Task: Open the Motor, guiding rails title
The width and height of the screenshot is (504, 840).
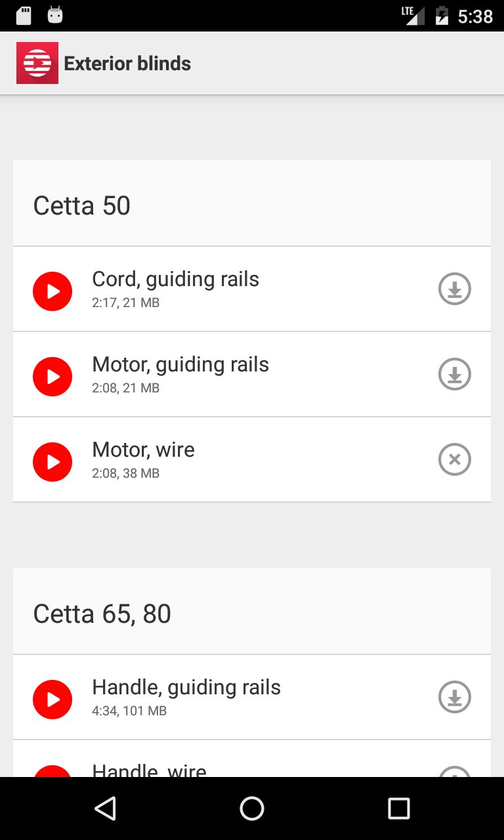Action: click(x=180, y=364)
